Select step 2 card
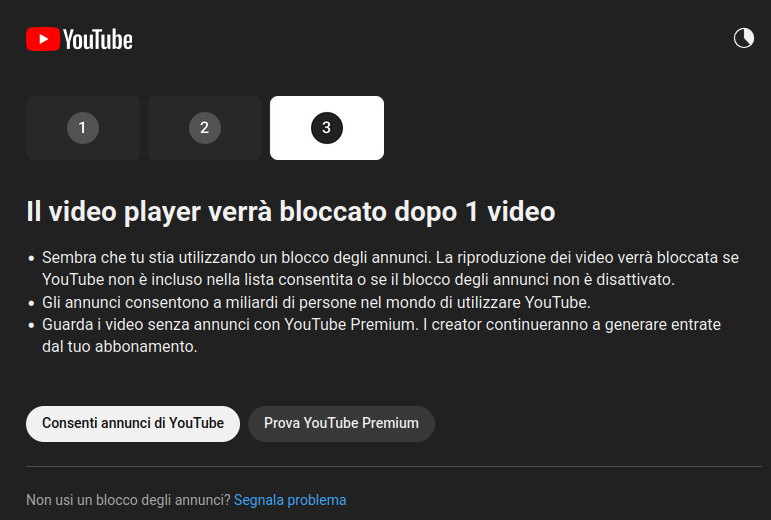Screen dimensions: 771x520 pos(205,128)
